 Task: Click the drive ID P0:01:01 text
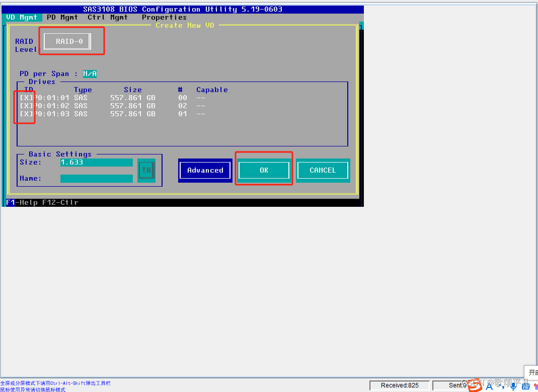[x=51, y=98]
